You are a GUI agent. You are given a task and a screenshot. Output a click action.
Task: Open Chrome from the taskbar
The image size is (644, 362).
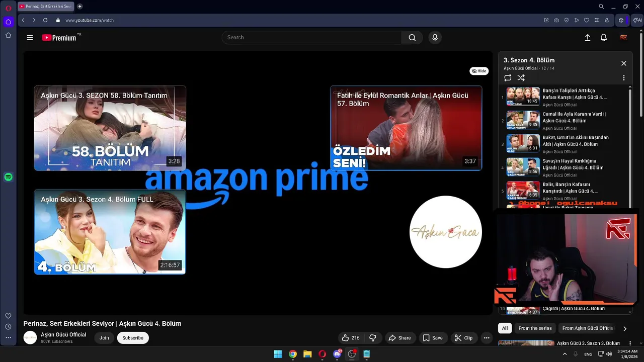click(x=292, y=354)
